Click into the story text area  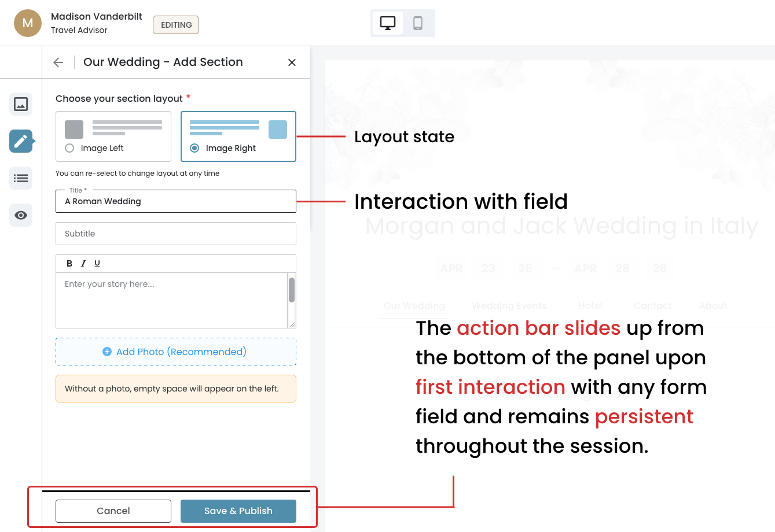(171, 300)
